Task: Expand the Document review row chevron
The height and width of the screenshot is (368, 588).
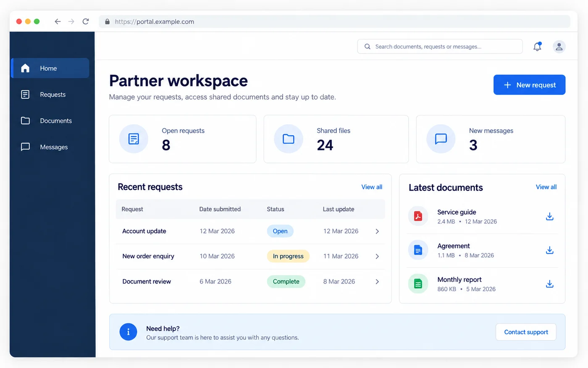Action: [x=377, y=281]
